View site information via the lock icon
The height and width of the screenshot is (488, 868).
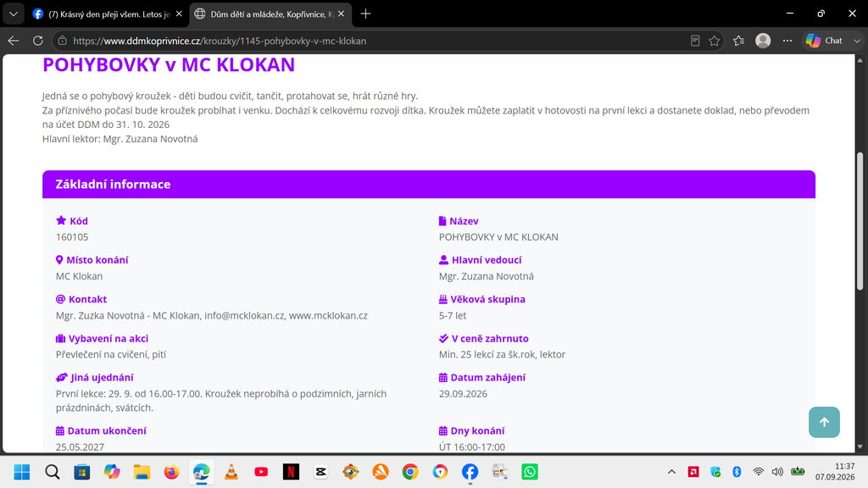pyautogui.click(x=63, y=41)
